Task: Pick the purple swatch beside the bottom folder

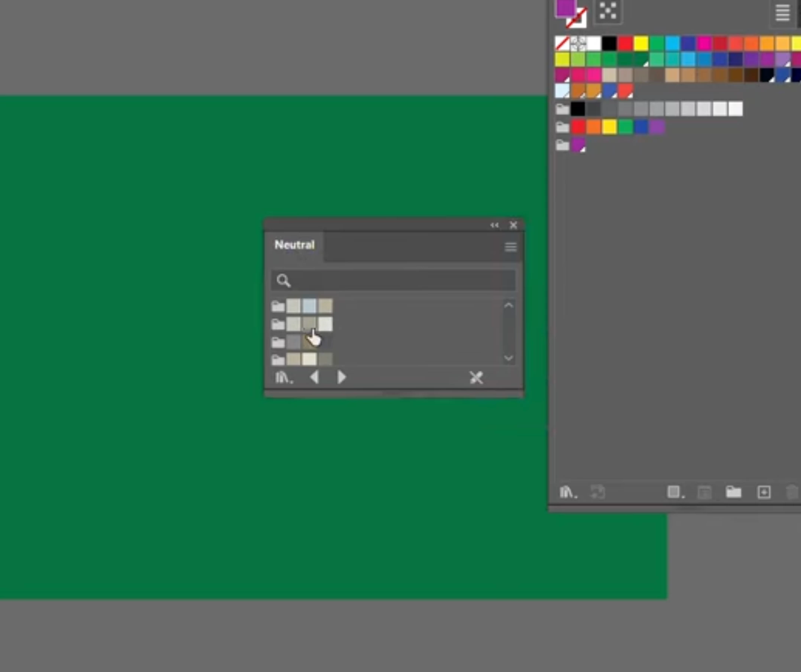Action: pyautogui.click(x=578, y=145)
